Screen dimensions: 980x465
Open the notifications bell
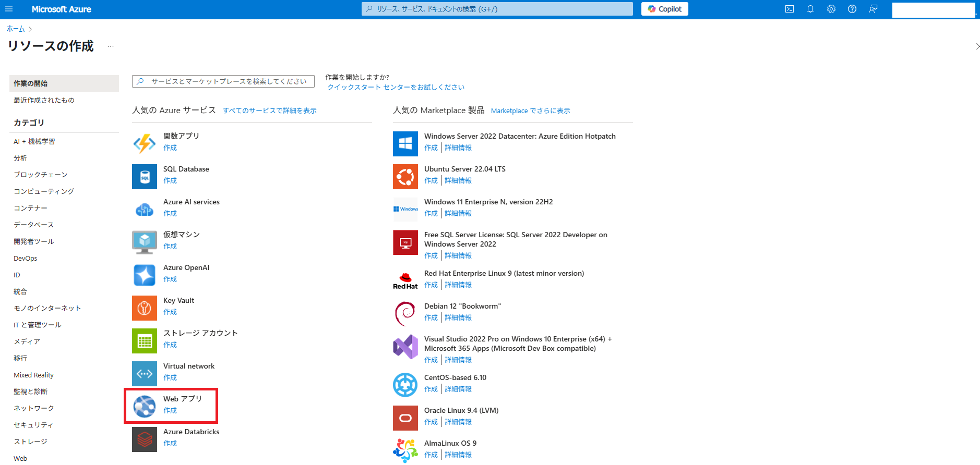810,9
